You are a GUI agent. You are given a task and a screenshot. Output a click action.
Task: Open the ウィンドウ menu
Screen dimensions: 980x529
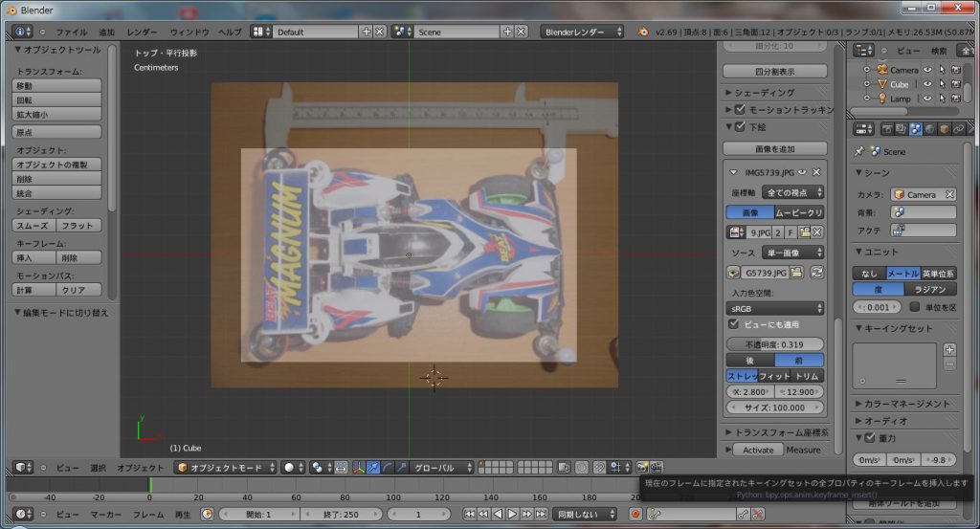click(x=189, y=32)
